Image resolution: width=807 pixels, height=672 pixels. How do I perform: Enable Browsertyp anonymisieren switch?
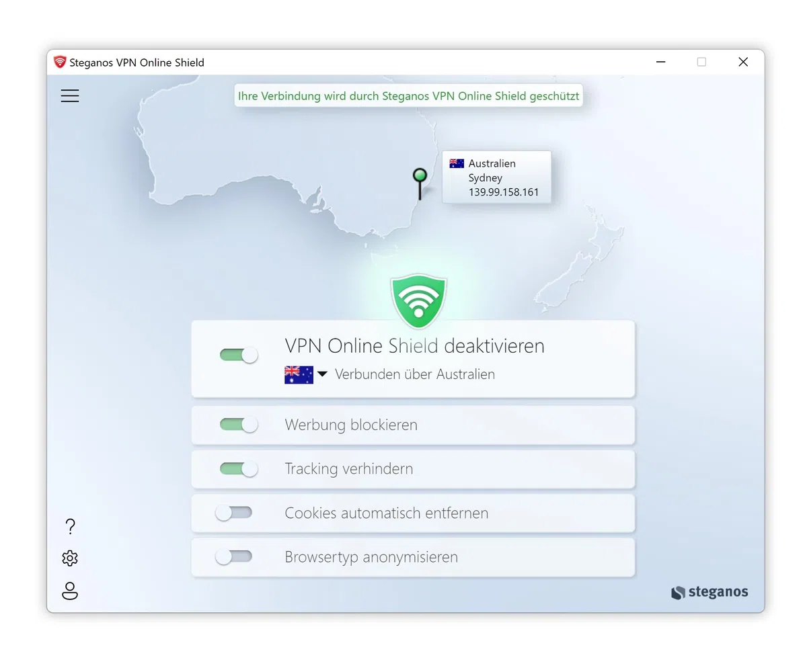(233, 557)
